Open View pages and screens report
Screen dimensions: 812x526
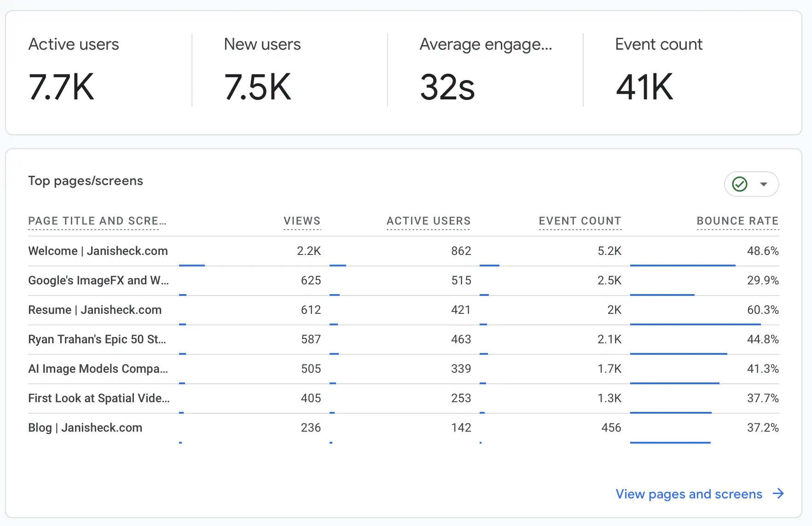(x=689, y=494)
